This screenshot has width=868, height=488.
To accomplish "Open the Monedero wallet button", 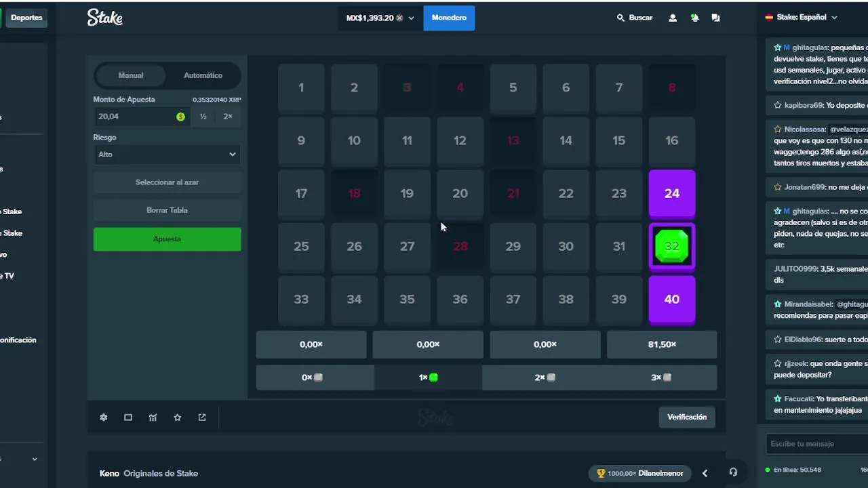I will (x=449, y=18).
